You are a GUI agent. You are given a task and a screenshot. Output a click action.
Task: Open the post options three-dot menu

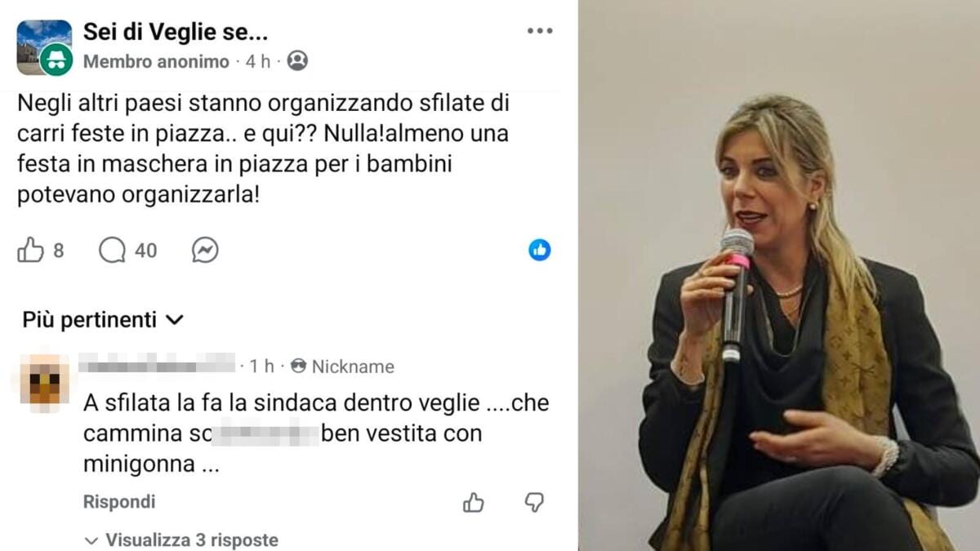point(539,29)
